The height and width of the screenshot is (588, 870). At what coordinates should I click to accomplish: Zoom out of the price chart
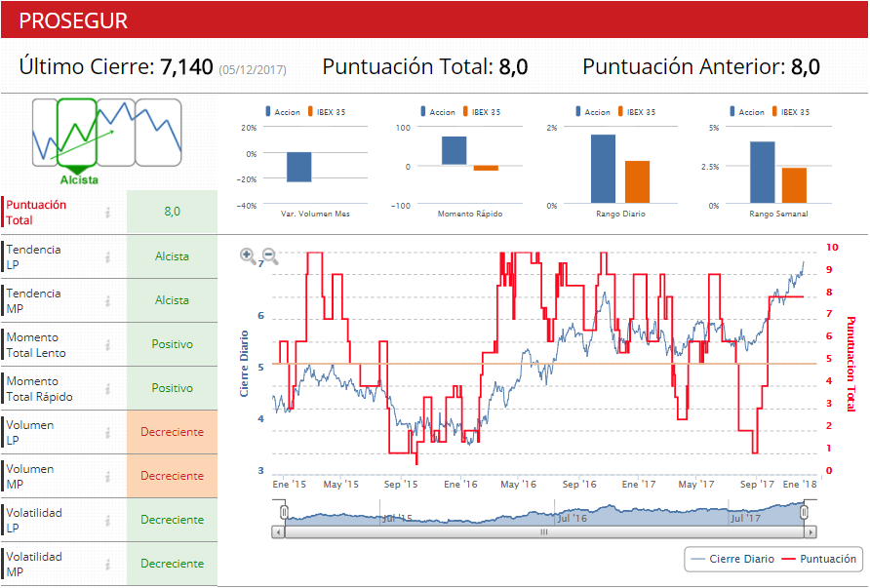pos(270,256)
